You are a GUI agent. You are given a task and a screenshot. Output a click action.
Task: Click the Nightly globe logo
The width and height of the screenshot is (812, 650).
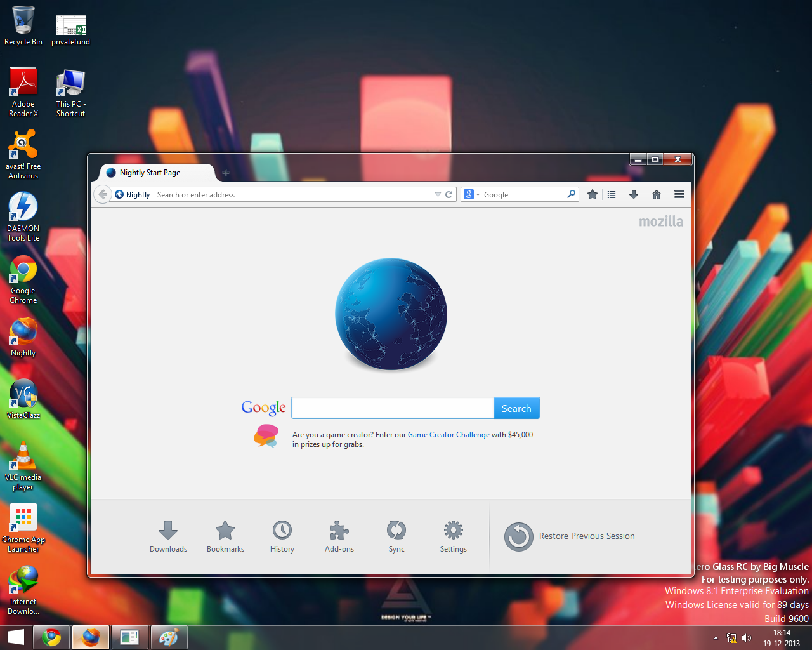coord(391,314)
